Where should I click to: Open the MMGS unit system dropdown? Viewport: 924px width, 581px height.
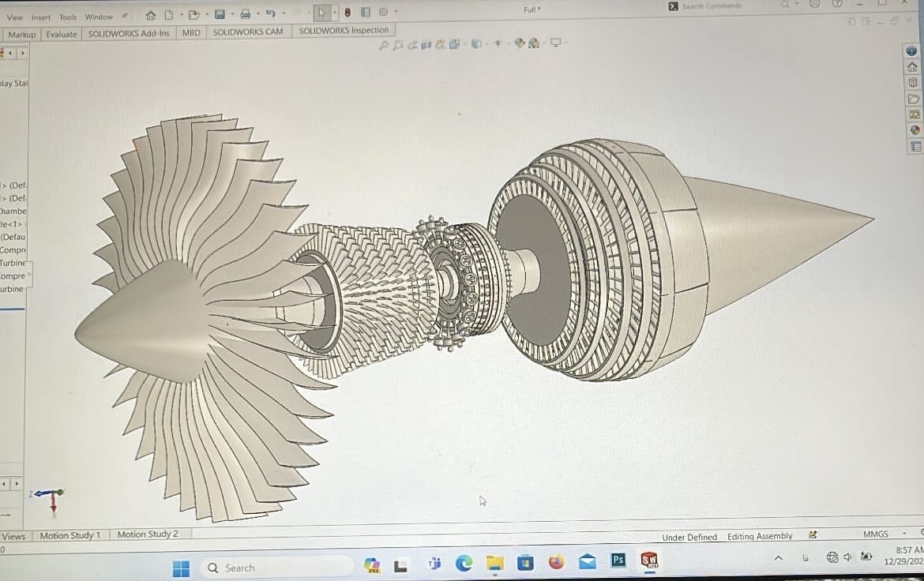(x=875, y=534)
